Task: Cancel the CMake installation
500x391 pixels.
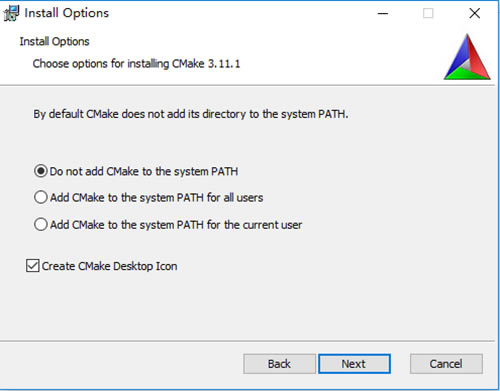Action: pos(446,364)
